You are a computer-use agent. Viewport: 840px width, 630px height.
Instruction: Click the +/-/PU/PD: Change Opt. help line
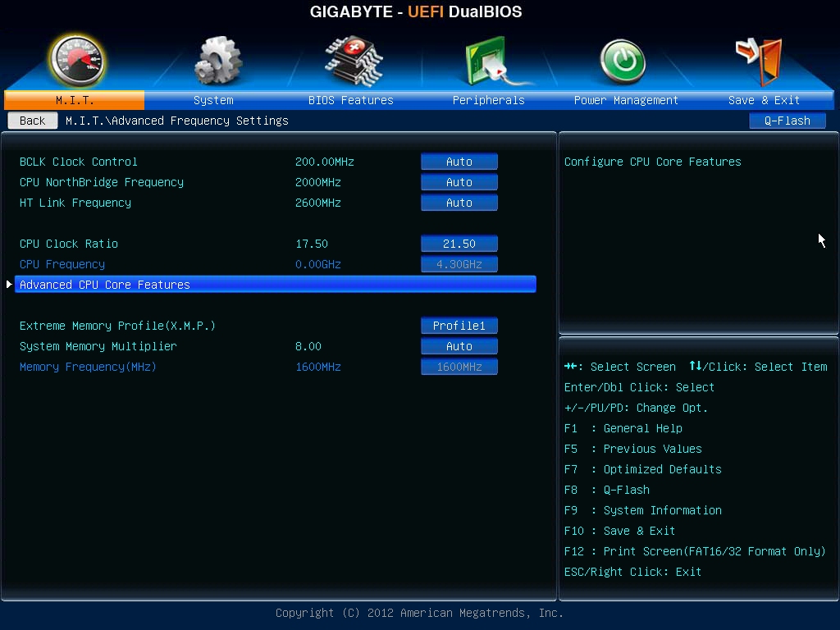[636, 408]
